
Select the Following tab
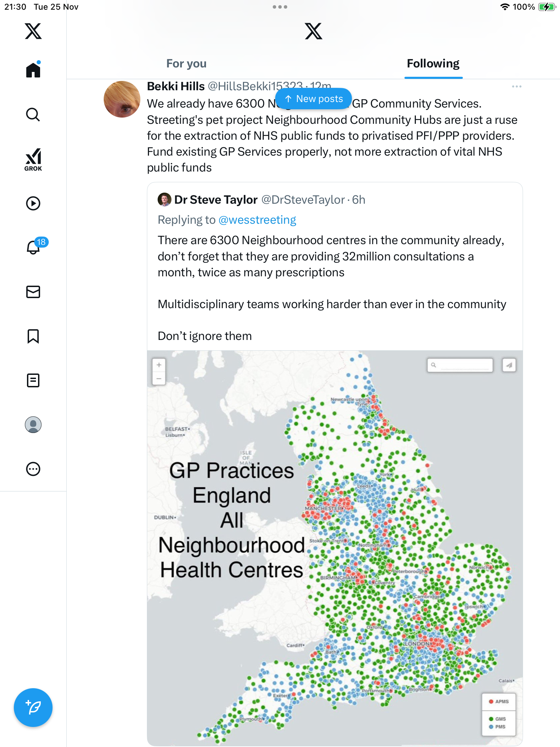click(x=433, y=64)
